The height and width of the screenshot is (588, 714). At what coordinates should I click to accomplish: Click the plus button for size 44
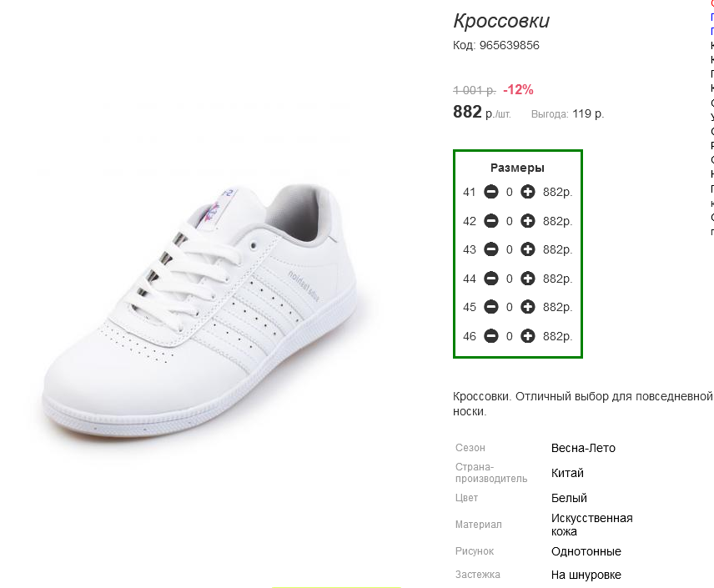[527, 279]
